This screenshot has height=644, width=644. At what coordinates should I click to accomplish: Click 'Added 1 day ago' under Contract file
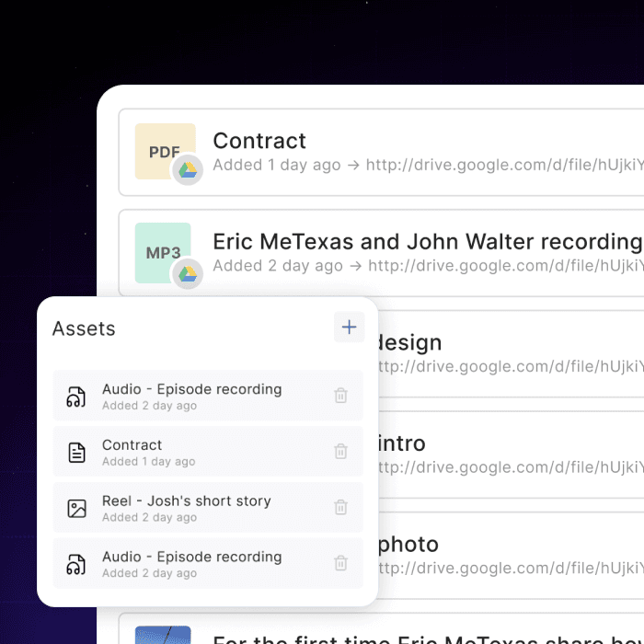(x=276, y=165)
